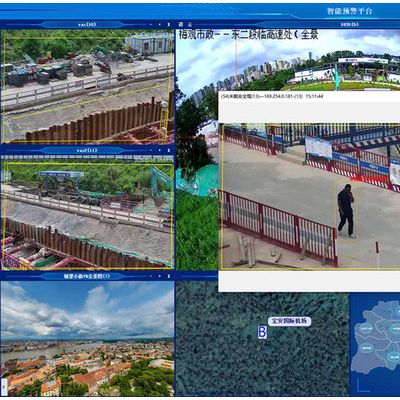Select the VR panorama panel title tab
Viewport: 400px width, 400px height.
(x=87, y=276)
